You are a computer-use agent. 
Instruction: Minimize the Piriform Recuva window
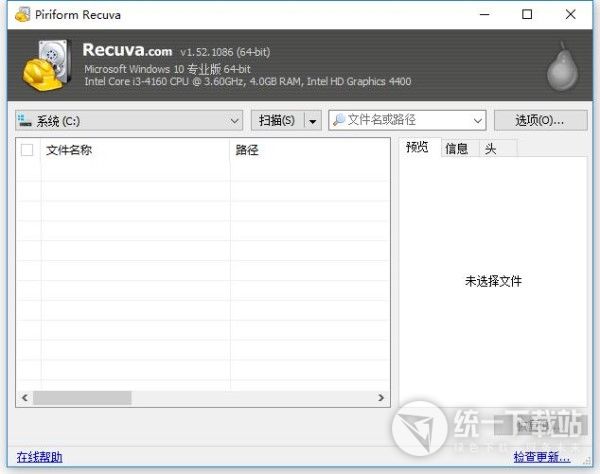[485, 15]
